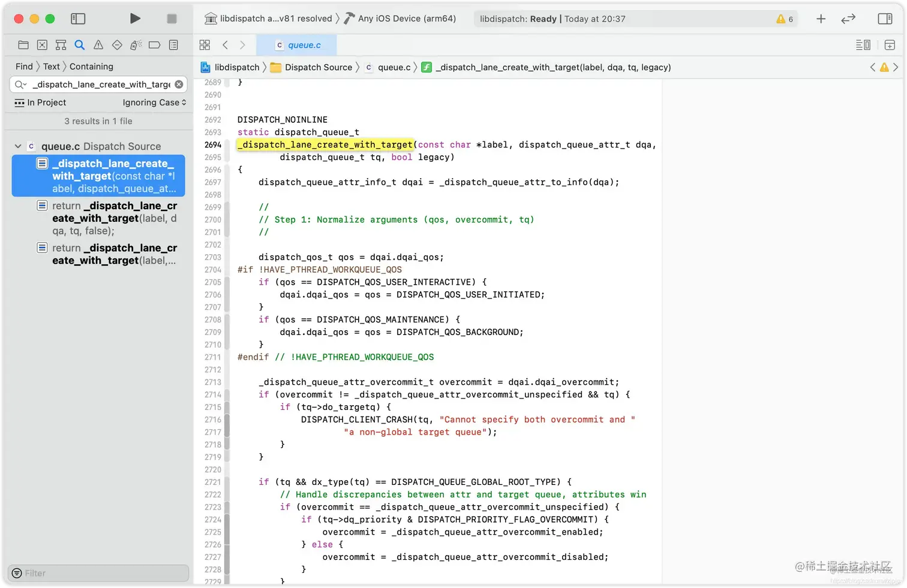Show the 6 warnings indicator

click(x=785, y=19)
